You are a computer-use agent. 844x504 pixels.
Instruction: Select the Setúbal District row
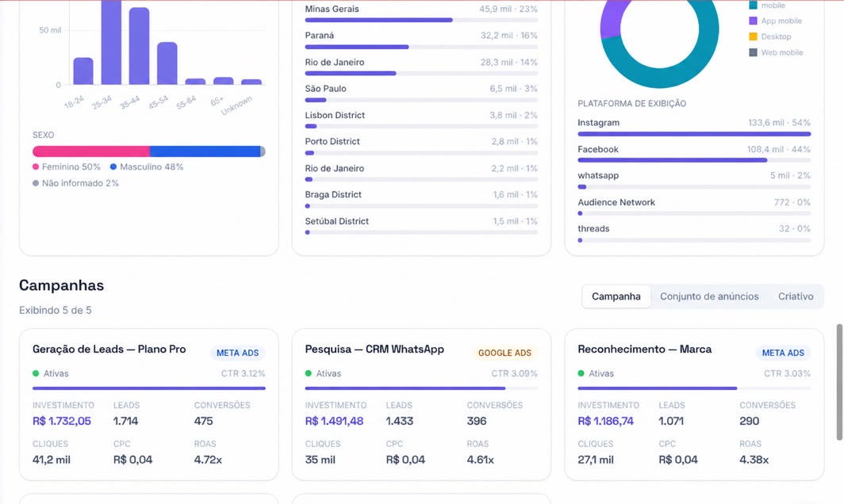tap(421, 226)
